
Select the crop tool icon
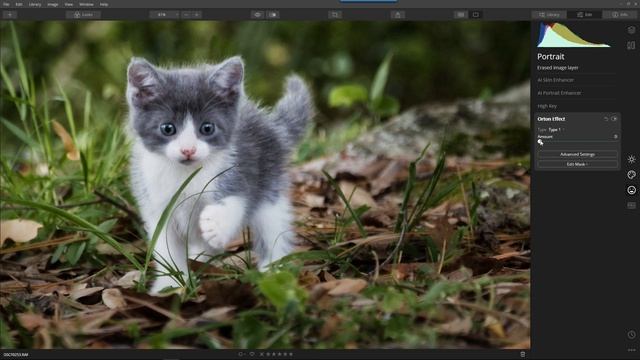click(x=335, y=15)
